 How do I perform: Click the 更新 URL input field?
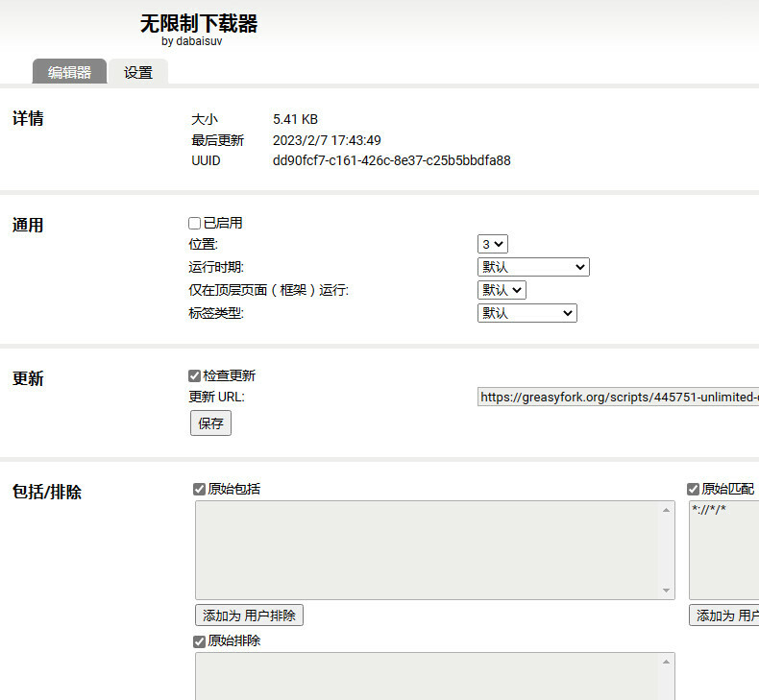pyautogui.click(x=617, y=398)
